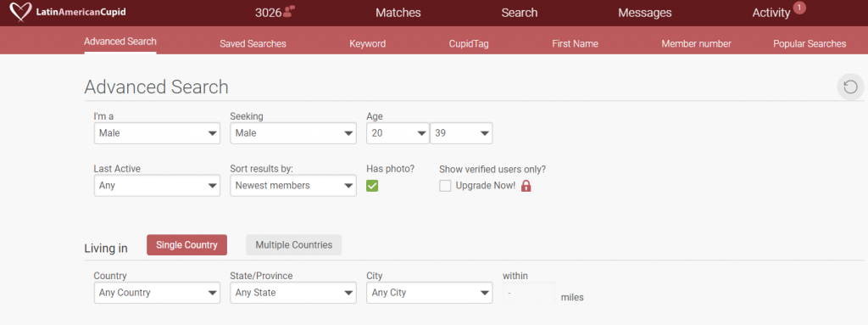
Task: Open Search in the top navigation
Action: coord(520,13)
